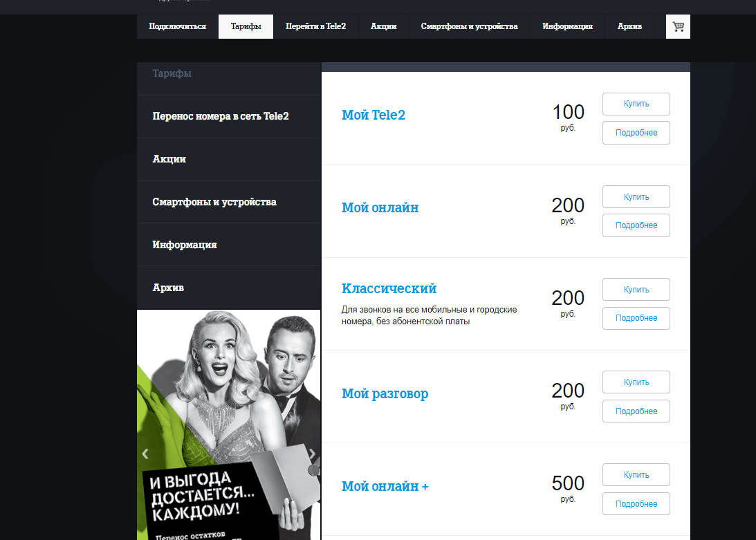Open the Мой онлайн tariff link
This screenshot has height=540, width=756.
(x=380, y=208)
